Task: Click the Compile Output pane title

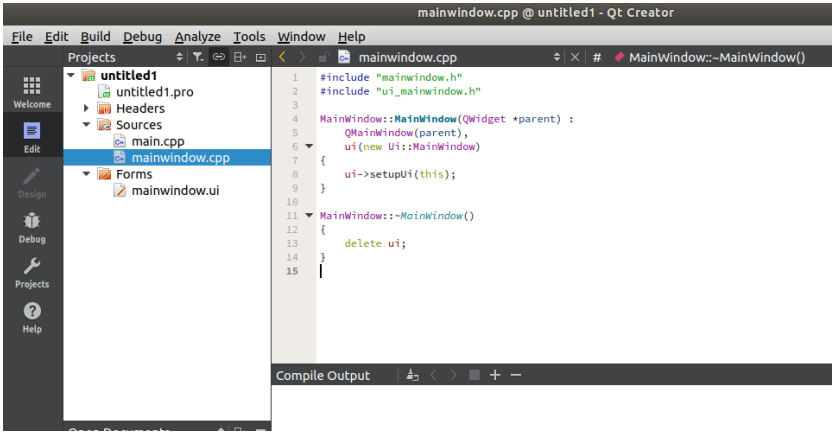Action: point(323,375)
